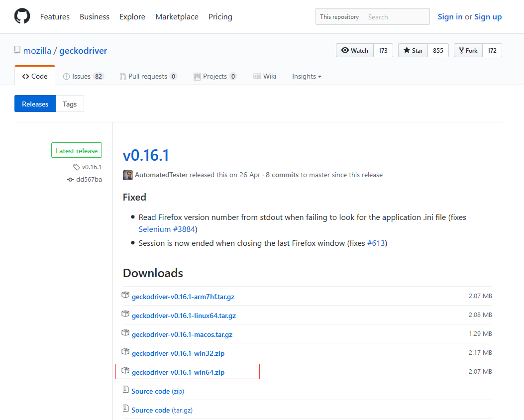Open the Wiki tab
This screenshot has height=420, width=524.
click(265, 77)
